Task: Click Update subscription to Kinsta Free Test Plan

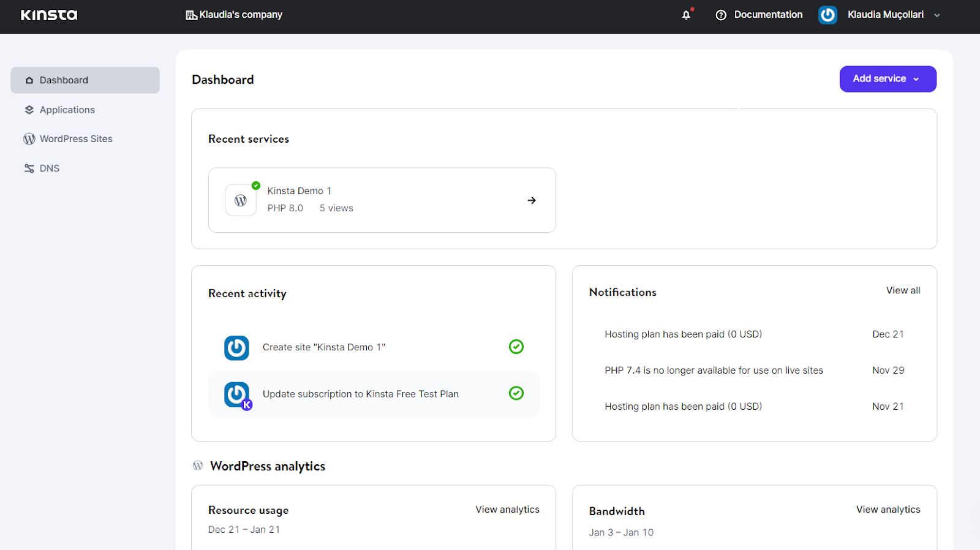Action: point(361,394)
